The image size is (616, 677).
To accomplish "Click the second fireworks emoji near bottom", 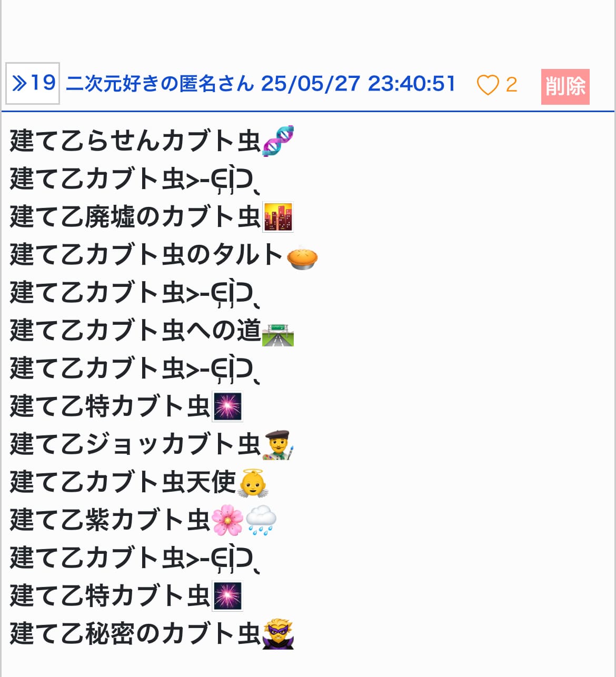I will click(x=227, y=596).
